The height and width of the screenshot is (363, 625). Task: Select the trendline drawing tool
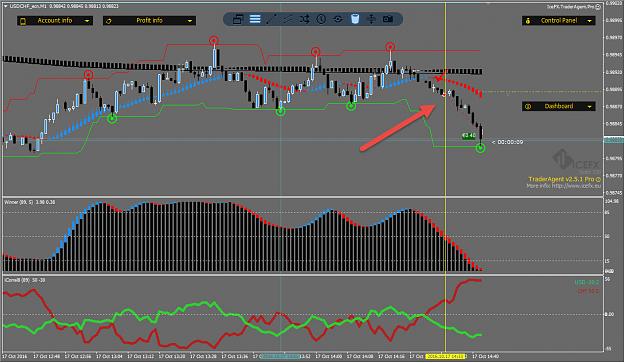coord(271,19)
